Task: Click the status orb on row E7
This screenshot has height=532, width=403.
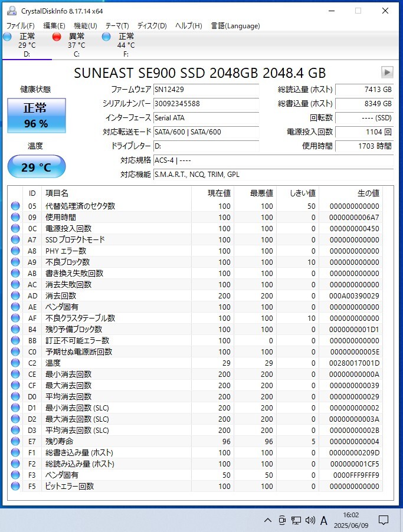Action: [15, 441]
